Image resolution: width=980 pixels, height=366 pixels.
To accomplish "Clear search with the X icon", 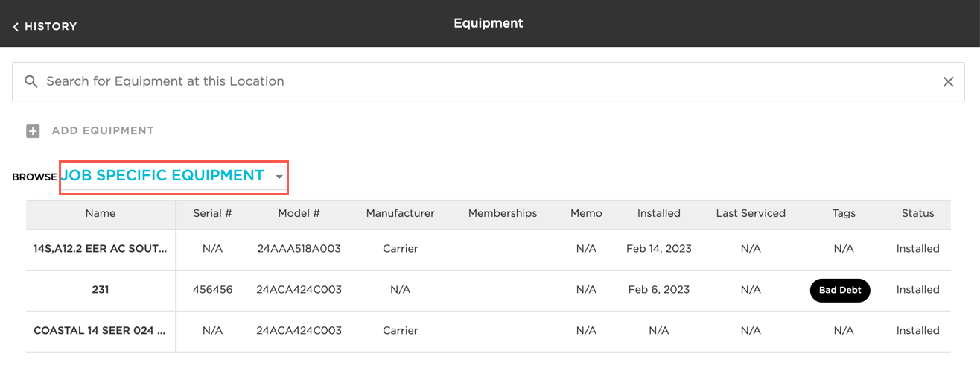I will pos(948,82).
